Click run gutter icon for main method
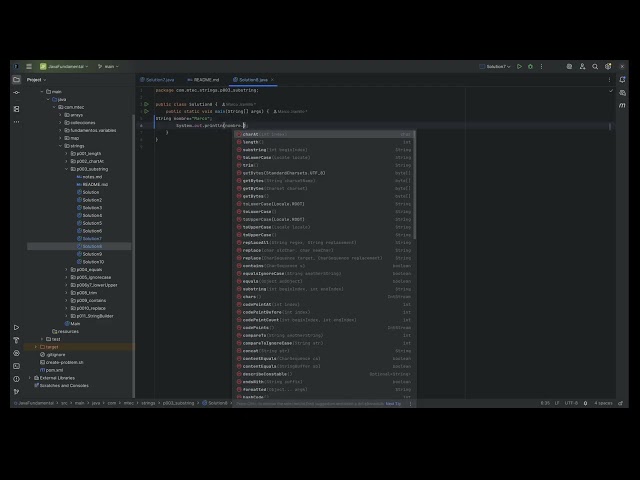Image resolution: width=640 pixels, height=480 pixels. coord(147,111)
